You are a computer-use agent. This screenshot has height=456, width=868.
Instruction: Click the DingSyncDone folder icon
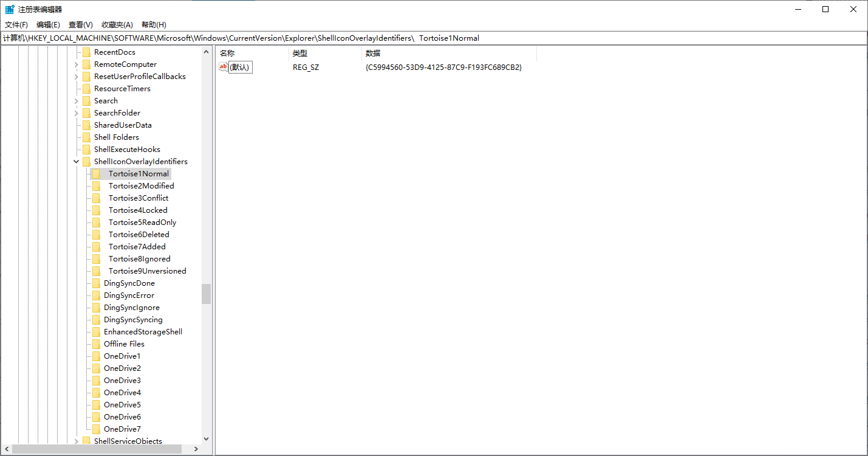[96, 283]
